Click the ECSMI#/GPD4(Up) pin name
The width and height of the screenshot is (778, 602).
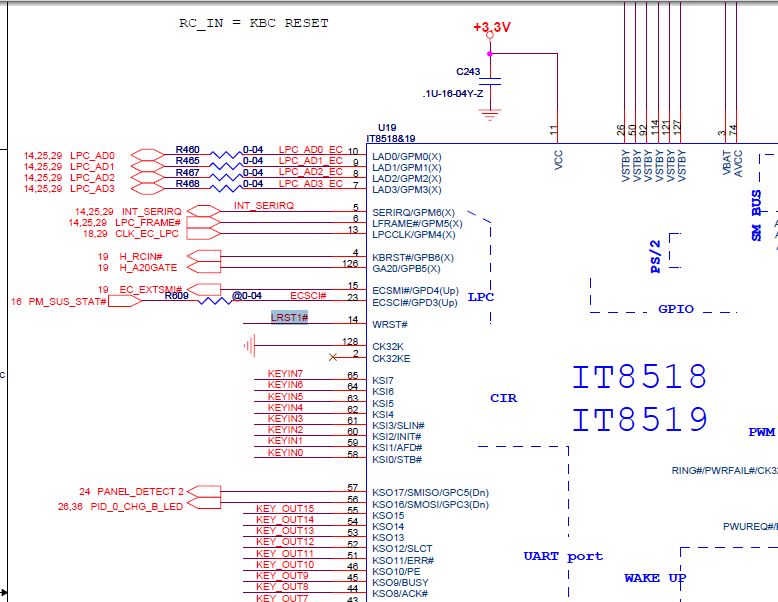[415, 290]
